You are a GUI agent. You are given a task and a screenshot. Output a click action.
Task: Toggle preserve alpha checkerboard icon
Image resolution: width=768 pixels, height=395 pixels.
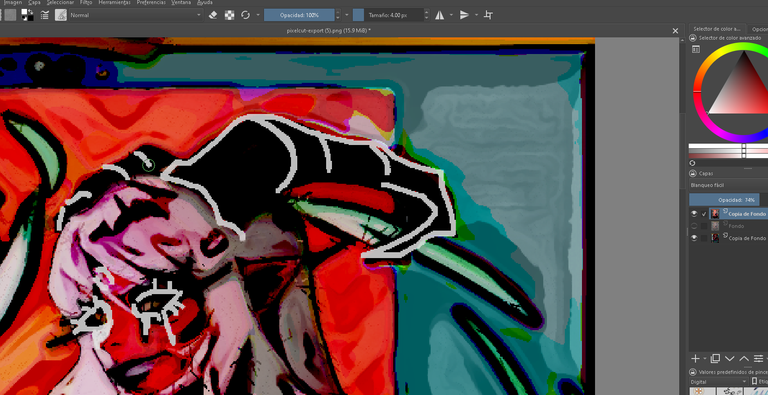coord(229,15)
